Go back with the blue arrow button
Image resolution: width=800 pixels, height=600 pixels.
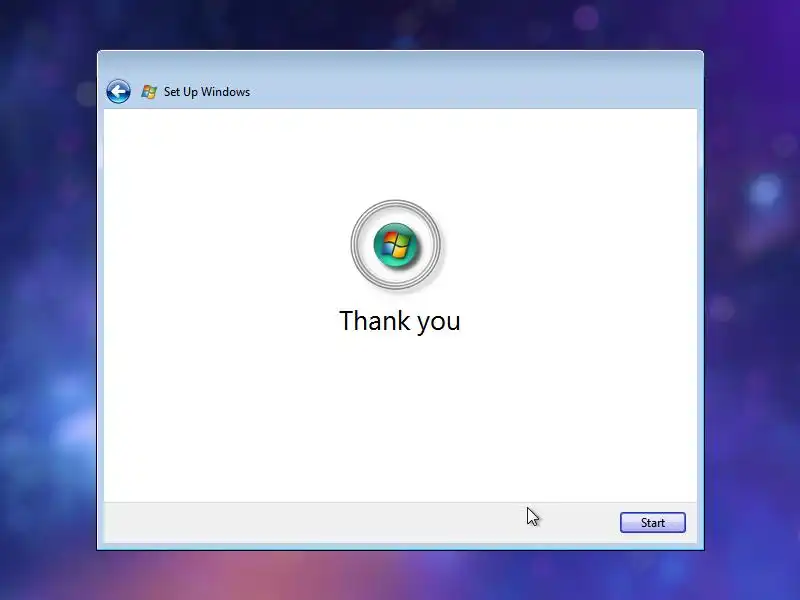coord(118,92)
